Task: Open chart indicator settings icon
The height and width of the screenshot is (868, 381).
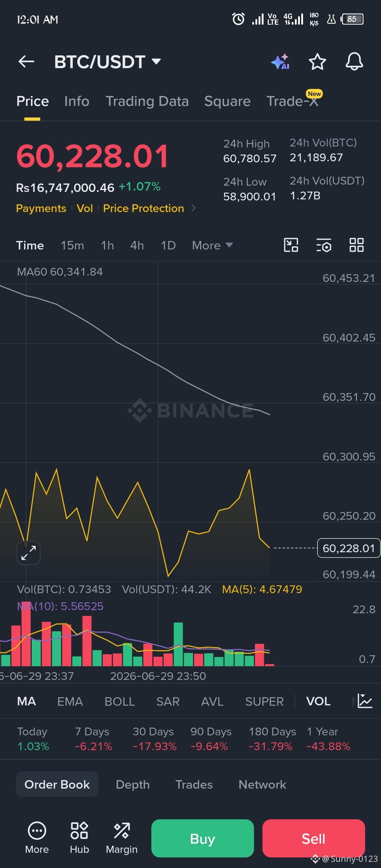Action: (323, 245)
